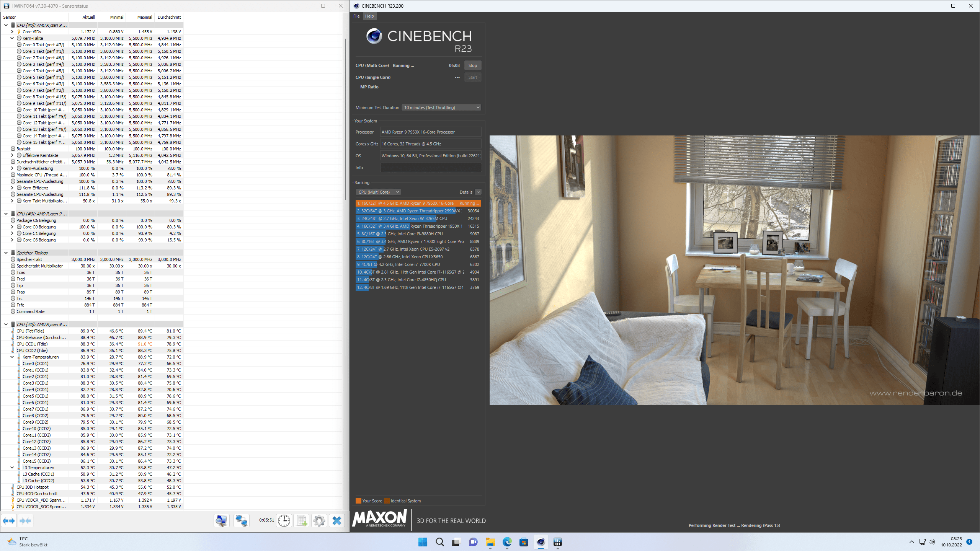Click the Durchschnitt column header

tap(169, 17)
